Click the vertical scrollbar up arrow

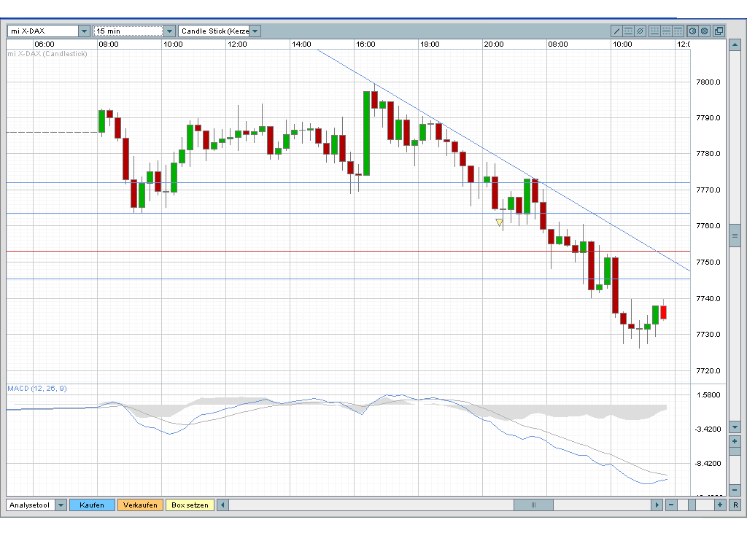735,45
